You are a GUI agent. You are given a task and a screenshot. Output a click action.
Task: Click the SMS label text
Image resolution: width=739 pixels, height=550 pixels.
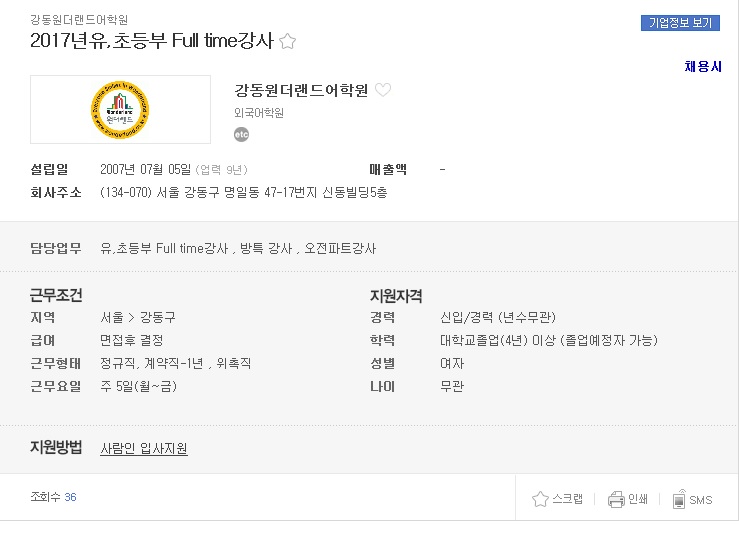700,500
